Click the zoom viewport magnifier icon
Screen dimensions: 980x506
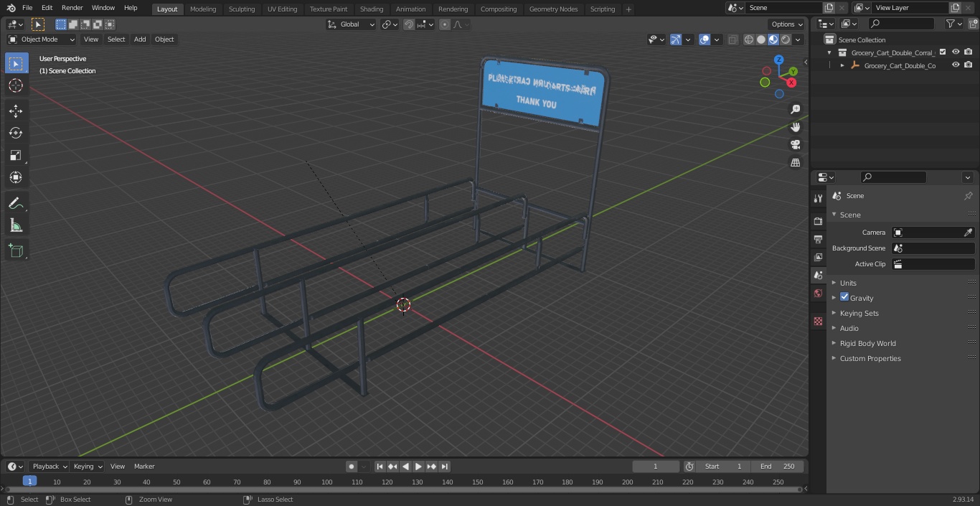click(x=795, y=109)
